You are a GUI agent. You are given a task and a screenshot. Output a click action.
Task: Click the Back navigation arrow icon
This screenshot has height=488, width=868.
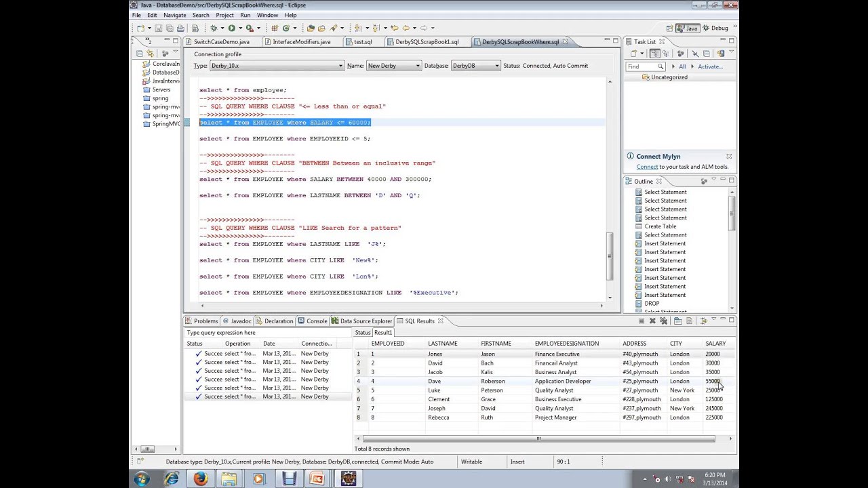(406, 28)
